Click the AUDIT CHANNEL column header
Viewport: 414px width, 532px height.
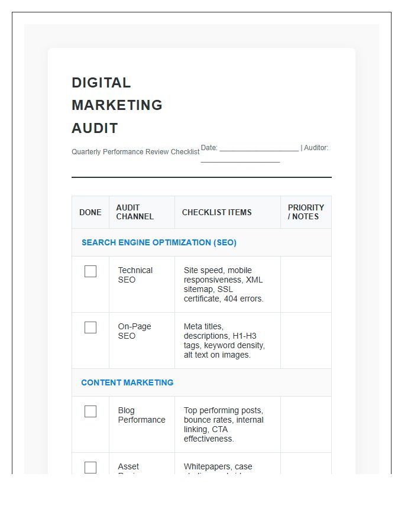coord(142,212)
